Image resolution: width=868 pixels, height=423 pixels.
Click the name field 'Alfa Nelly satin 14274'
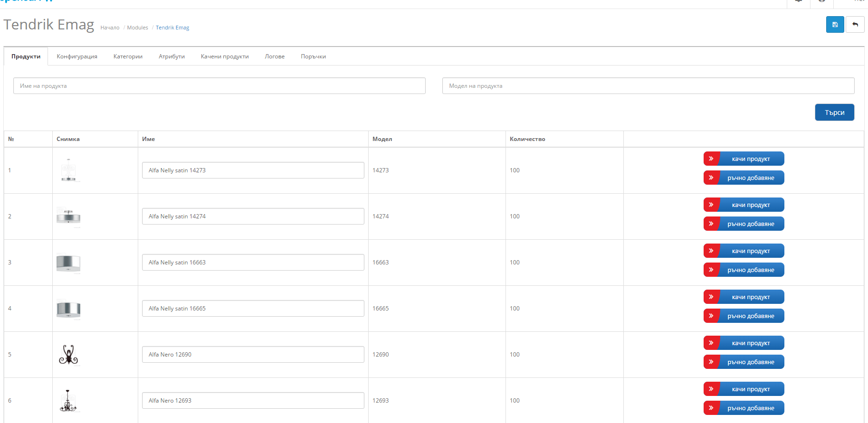[x=253, y=216]
